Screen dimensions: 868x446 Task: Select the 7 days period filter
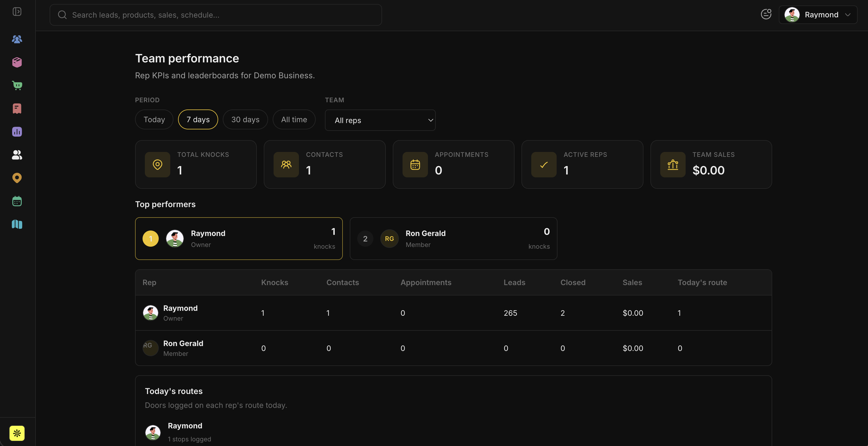coord(198,119)
